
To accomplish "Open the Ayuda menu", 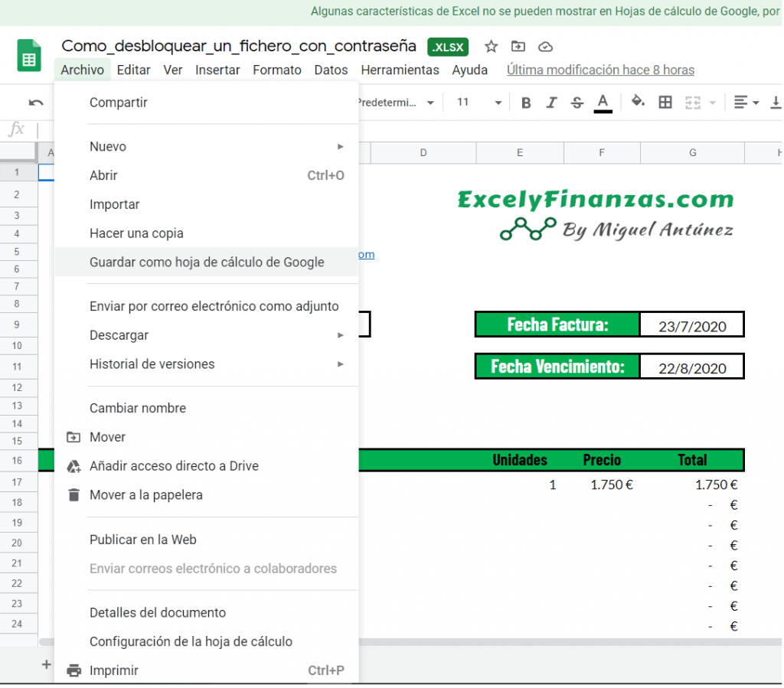I will tap(469, 70).
